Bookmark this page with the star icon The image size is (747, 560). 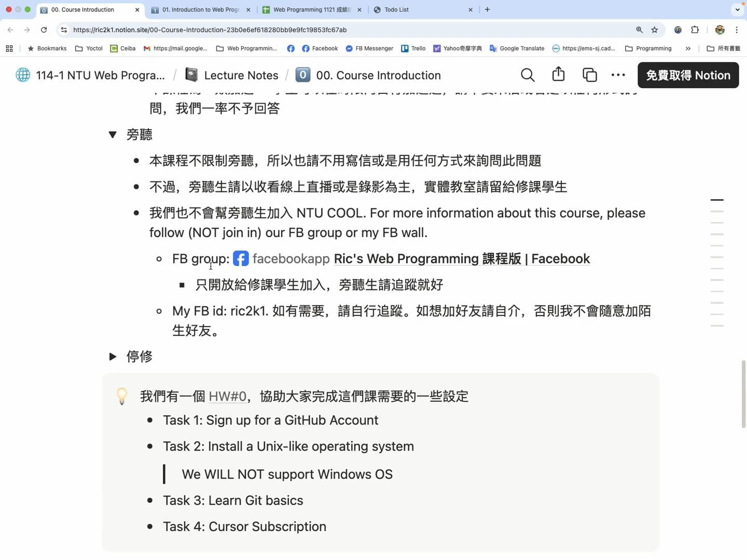[x=655, y=30]
